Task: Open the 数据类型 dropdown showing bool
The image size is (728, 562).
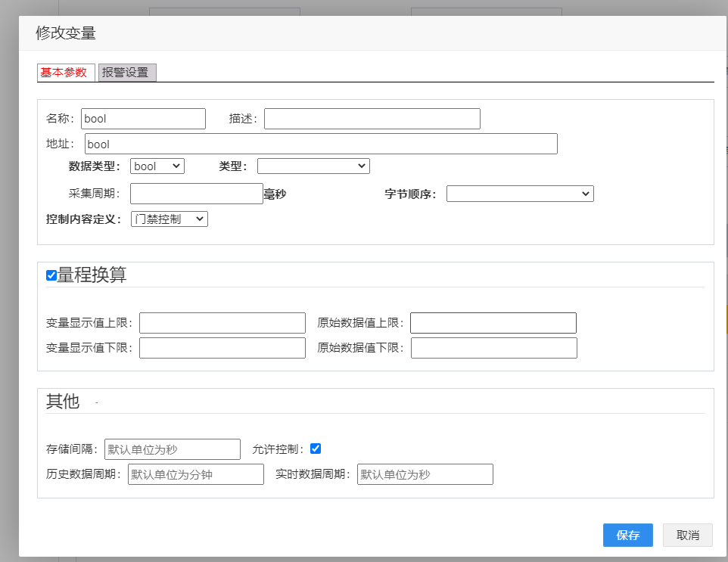Action: click(157, 166)
